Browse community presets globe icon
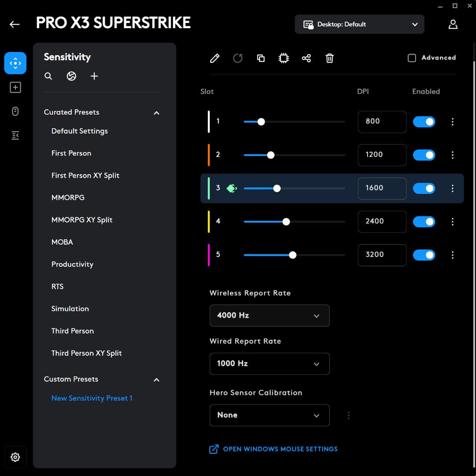 click(x=71, y=76)
